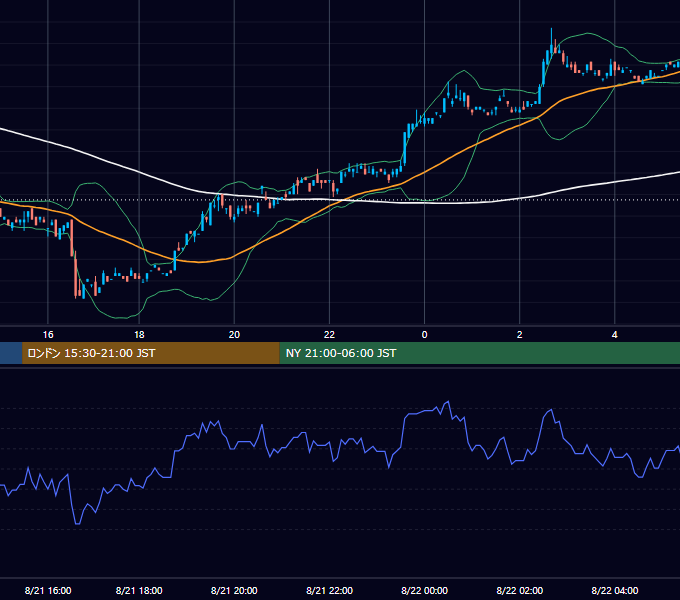
Task: Click the 0 hour axis label
Action: [425, 335]
